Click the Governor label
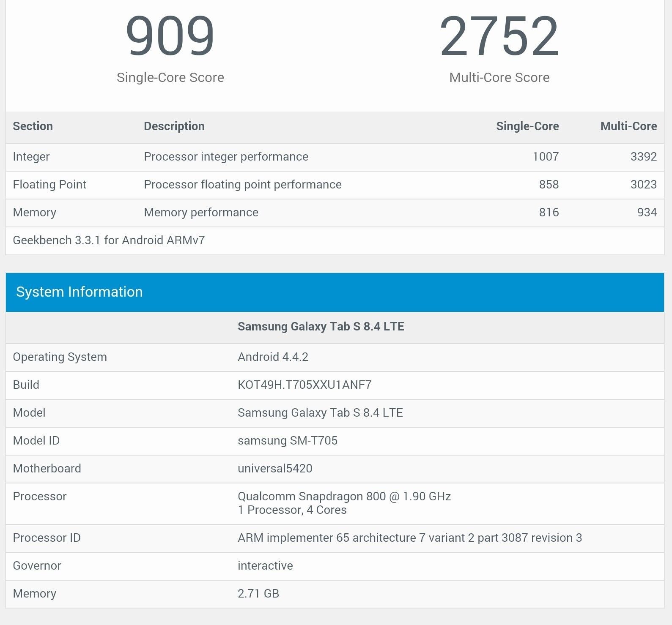Image resolution: width=672 pixels, height=625 pixels. [37, 566]
